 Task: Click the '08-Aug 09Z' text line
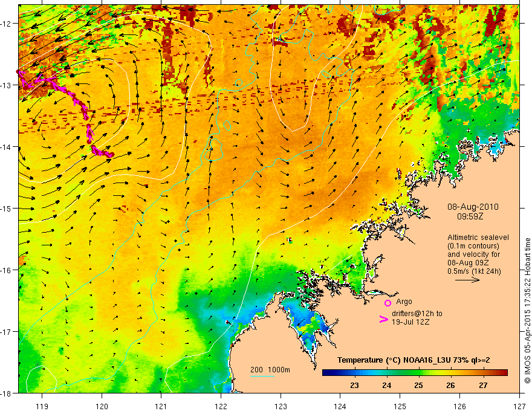coord(469,263)
